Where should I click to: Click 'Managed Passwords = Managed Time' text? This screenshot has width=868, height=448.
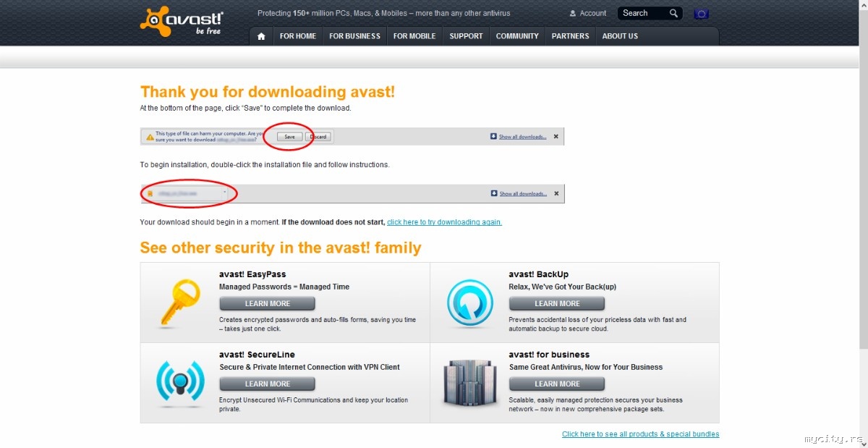[284, 287]
